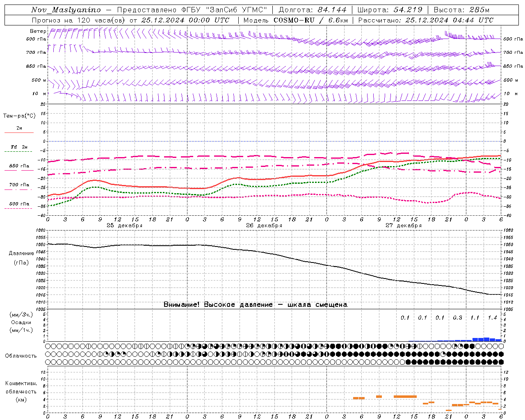Click the tallest blue precipitation bar
525x420 pixels.
486,339
